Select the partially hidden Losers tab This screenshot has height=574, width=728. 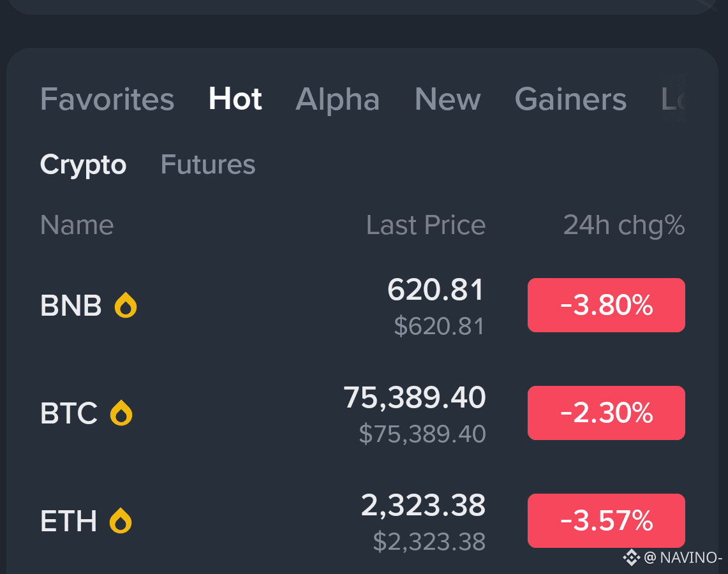(672, 99)
